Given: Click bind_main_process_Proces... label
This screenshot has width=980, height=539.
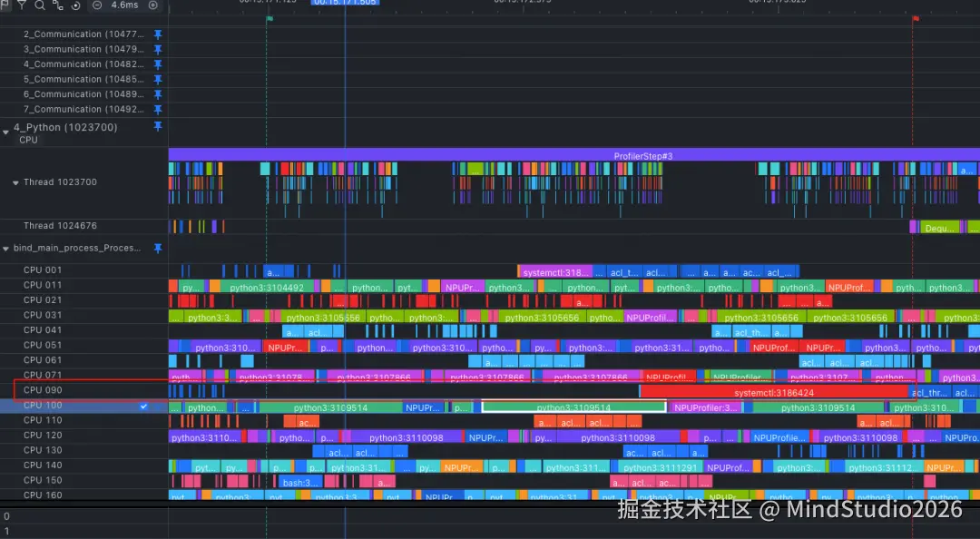Looking at the screenshot, I should (77, 249).
